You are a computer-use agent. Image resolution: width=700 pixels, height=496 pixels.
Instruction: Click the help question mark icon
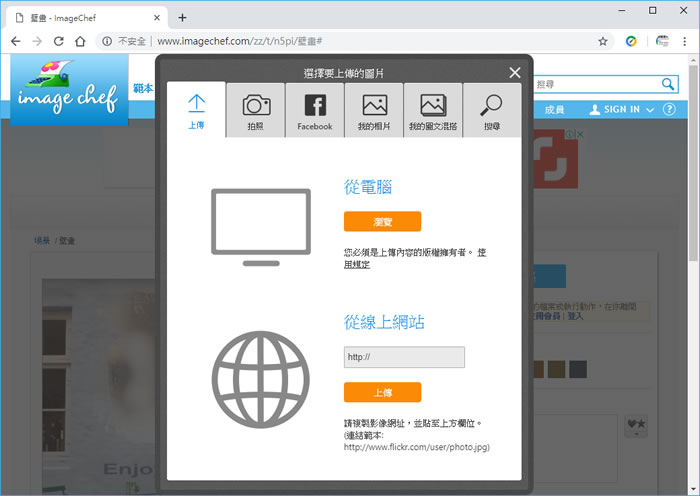[x=669, y=109]
